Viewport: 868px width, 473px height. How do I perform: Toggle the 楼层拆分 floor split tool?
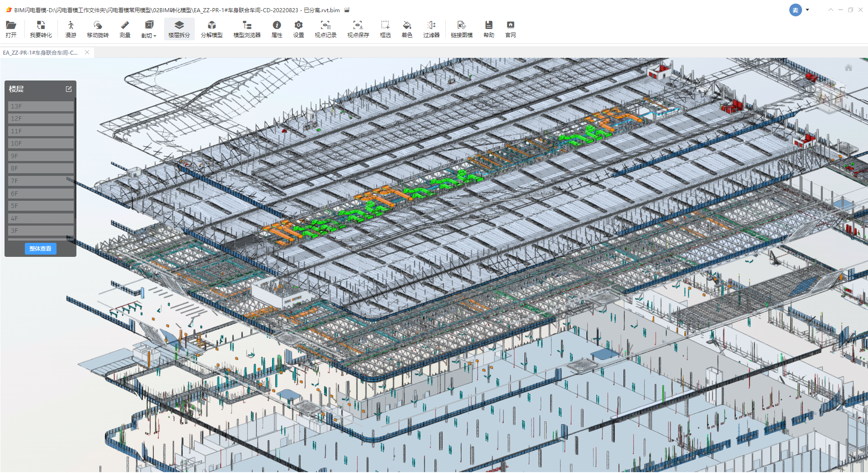(x=179, y=29)
